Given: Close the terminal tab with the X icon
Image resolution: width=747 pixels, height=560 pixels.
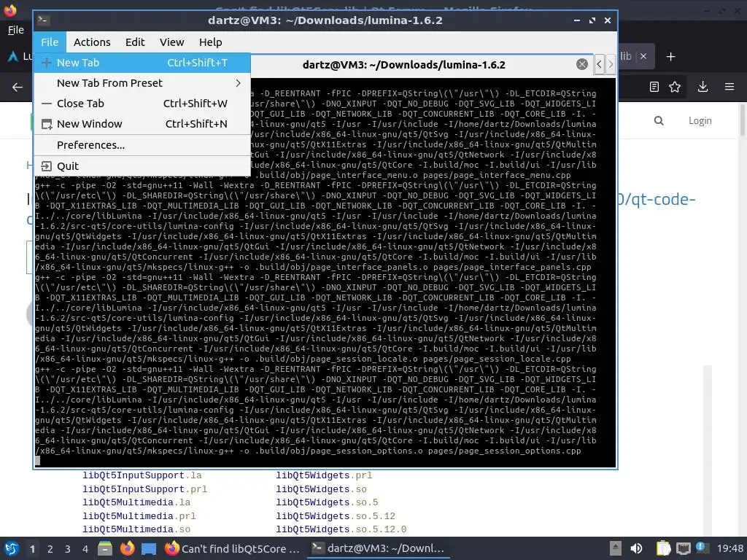Looking at the screenshot, I should [581, 64].
